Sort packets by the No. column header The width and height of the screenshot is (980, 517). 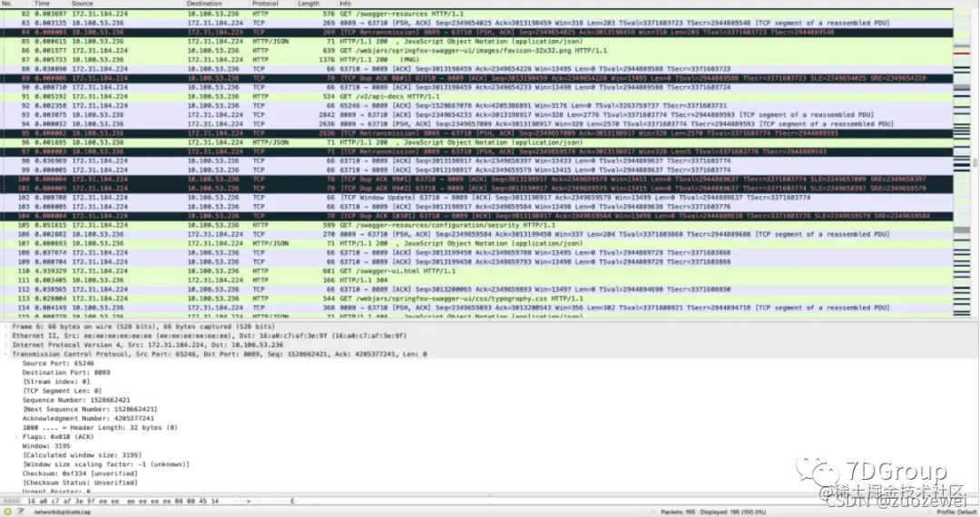[16, 4]
